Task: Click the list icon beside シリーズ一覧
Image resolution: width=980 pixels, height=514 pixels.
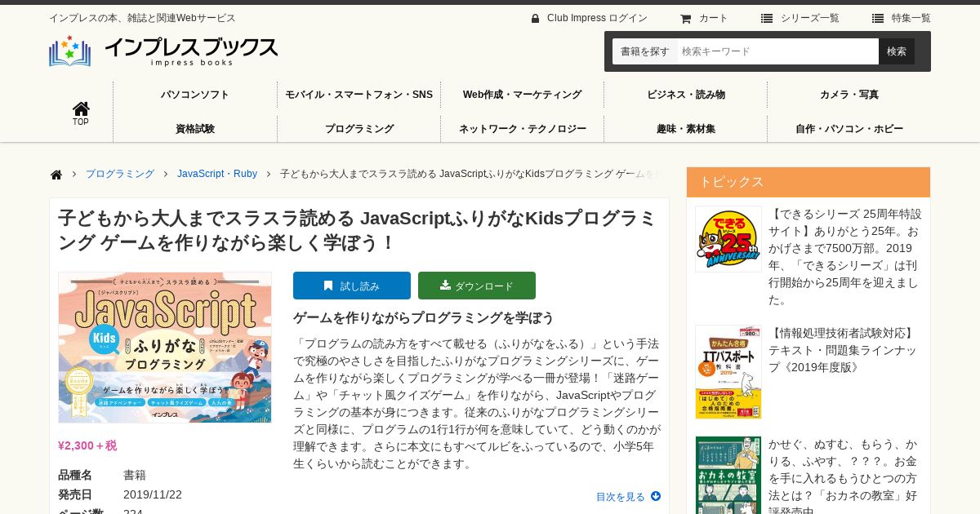Action: click(x=767, y=18)
